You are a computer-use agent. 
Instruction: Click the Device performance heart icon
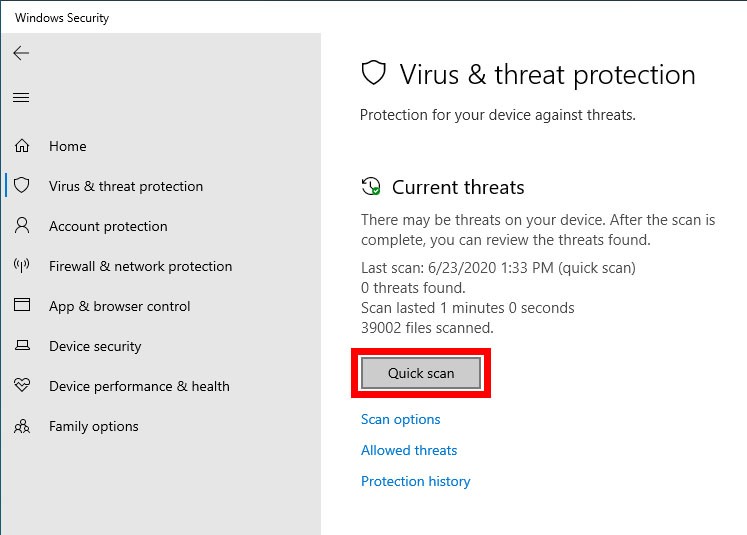[22, 386]
